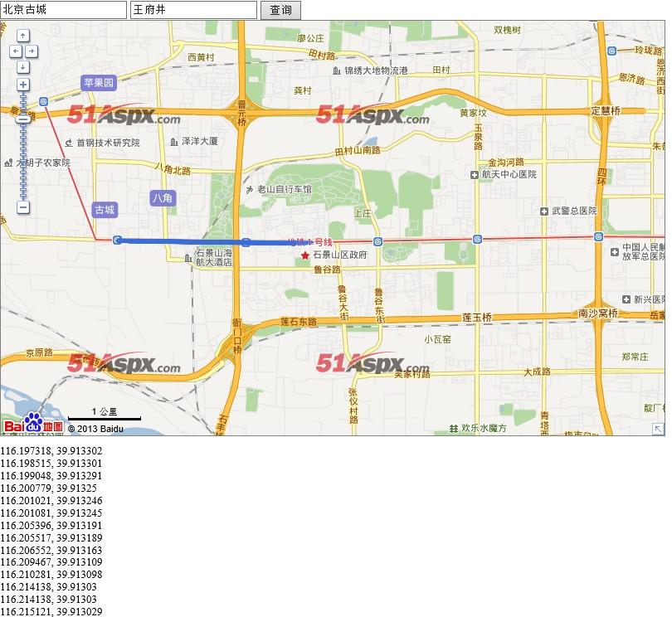The image size is (672, 617).
Task: Click the subway icon near 苹果园
Action: (43, 101)
